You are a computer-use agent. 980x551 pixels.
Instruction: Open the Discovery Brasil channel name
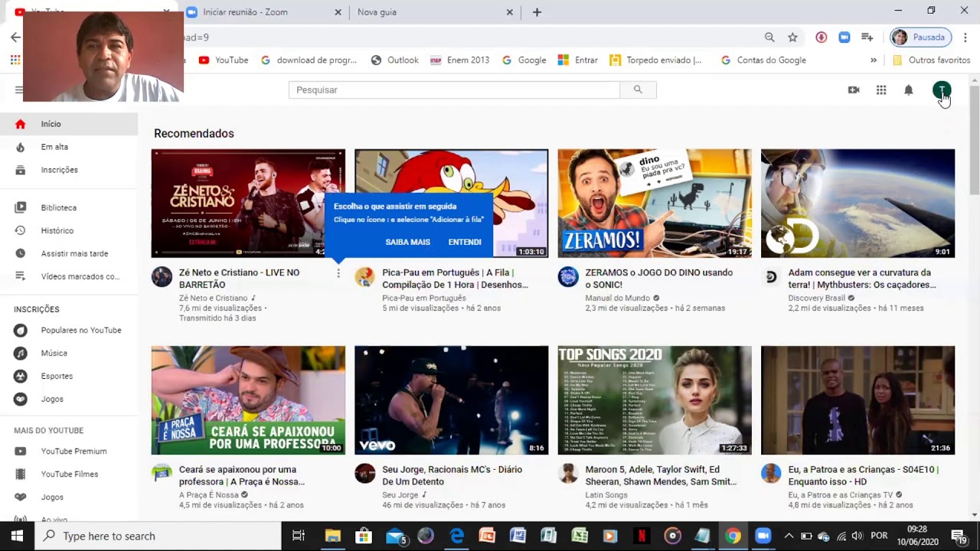tap(817, 298)
